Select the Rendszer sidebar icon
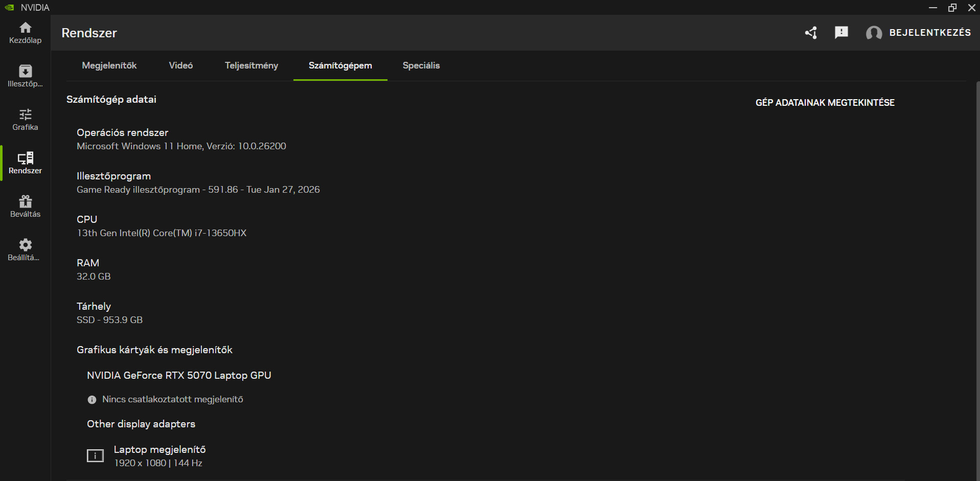Viewport: 980px width, 481px height. pos(25,158)
